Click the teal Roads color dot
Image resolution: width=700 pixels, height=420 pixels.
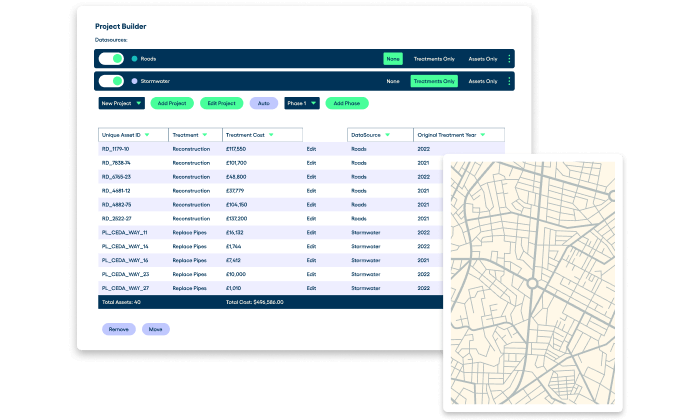(x=134, y=58)
